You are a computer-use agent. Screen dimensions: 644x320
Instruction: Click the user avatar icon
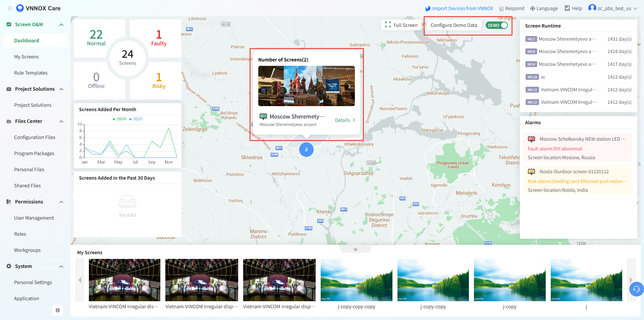tap(592, 8)
